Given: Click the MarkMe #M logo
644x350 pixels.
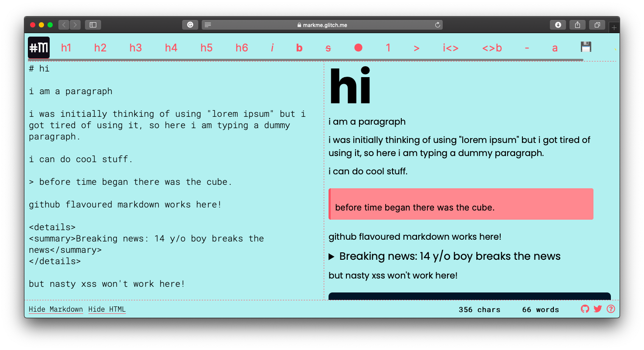Looking at the screenshot, I should 39,48.
